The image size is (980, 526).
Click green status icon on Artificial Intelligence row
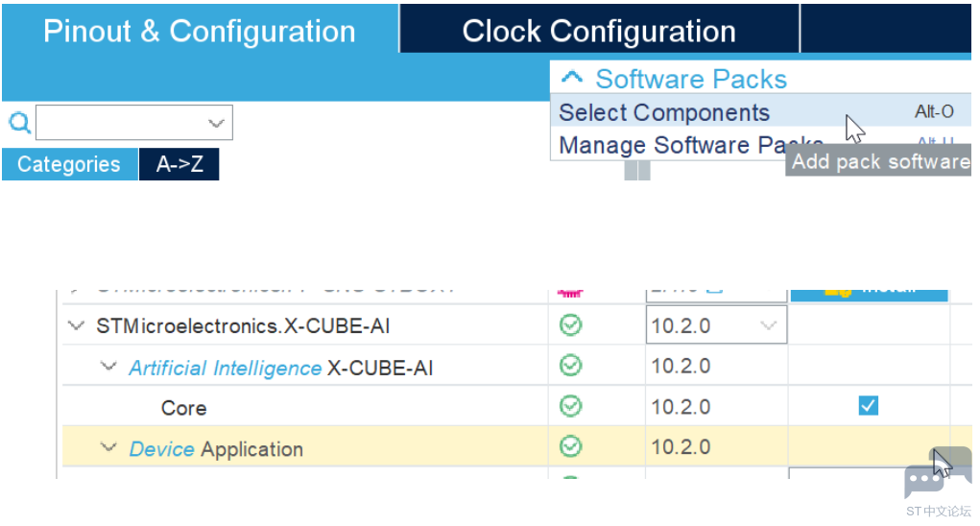(x=570, y=366)
